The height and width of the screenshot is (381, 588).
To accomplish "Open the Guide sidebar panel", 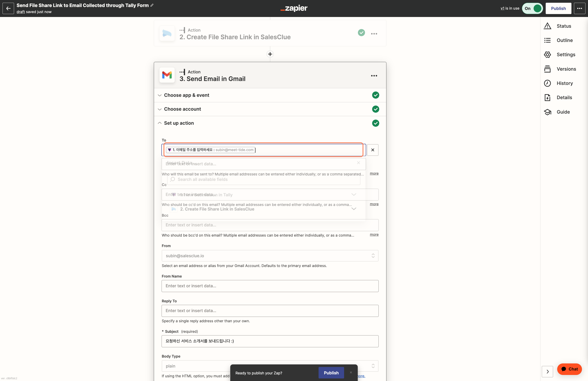I will (557, 112).
